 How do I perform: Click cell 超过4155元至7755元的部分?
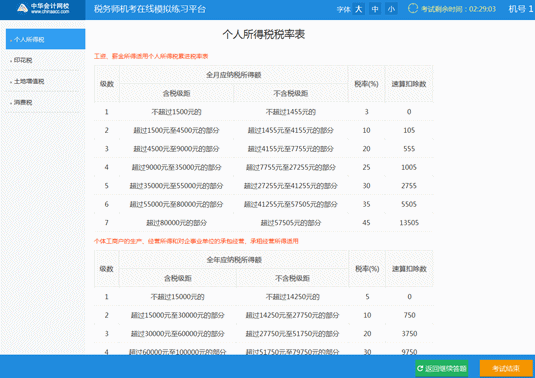(291, 149)
